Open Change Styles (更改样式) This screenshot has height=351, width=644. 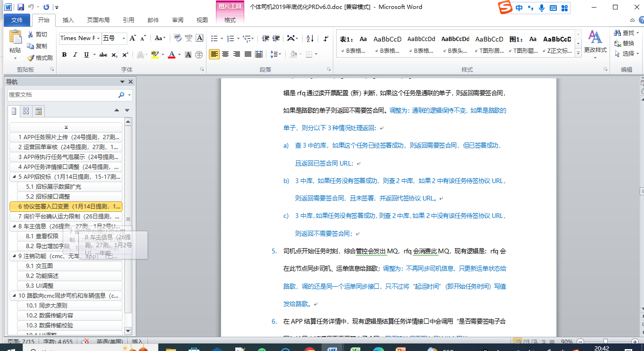coord(595,43)
